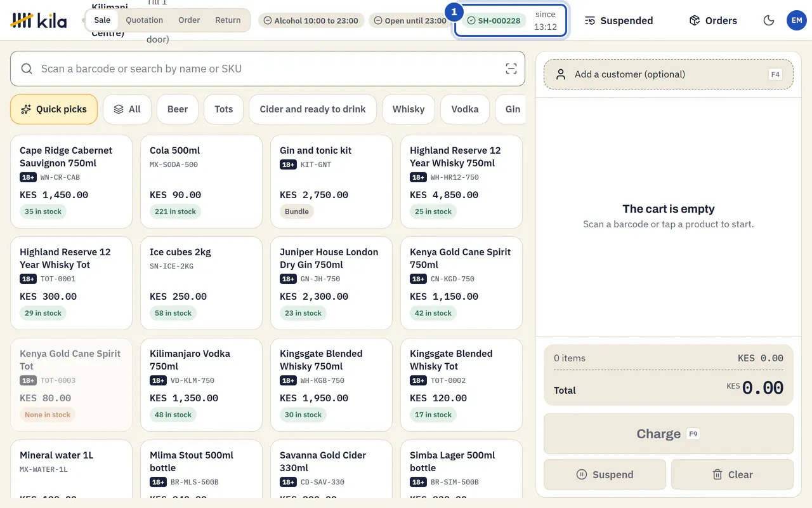The image size is (812, 508).
Task: Open the Orders page
Action: pos(713,20)
